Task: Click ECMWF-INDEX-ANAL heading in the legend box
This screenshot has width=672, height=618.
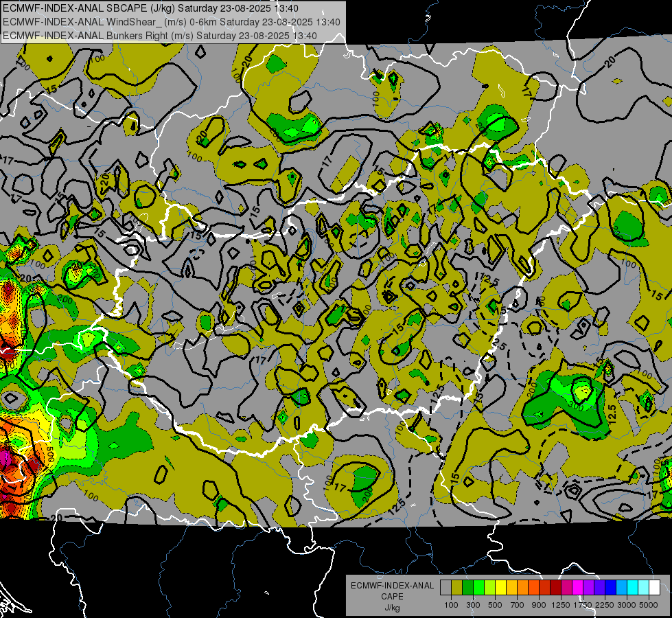Action: pyautogui.click(x=392, y=586)
